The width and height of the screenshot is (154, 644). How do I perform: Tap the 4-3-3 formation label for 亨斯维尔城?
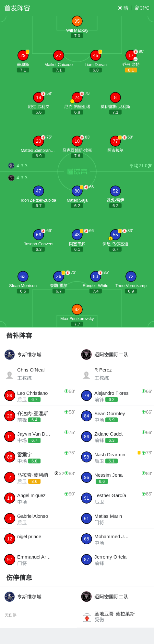(22, 166)
